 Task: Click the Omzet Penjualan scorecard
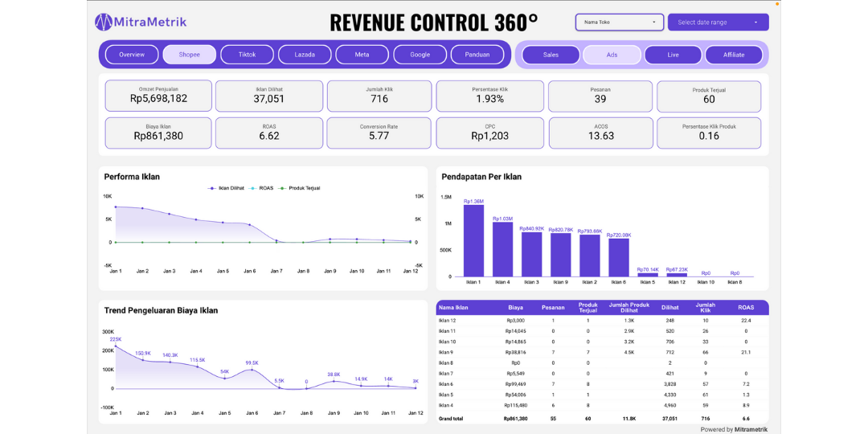click(x=158, y=95)
